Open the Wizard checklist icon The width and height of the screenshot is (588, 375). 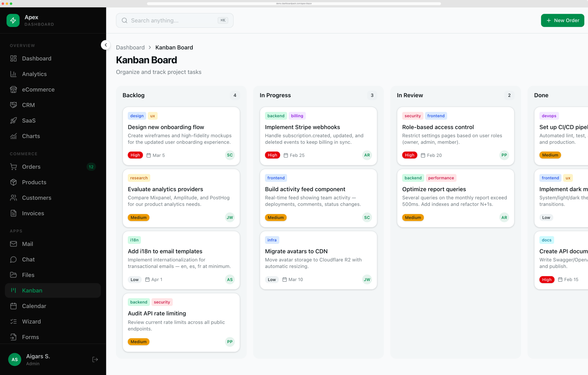[x=13, y=321]
